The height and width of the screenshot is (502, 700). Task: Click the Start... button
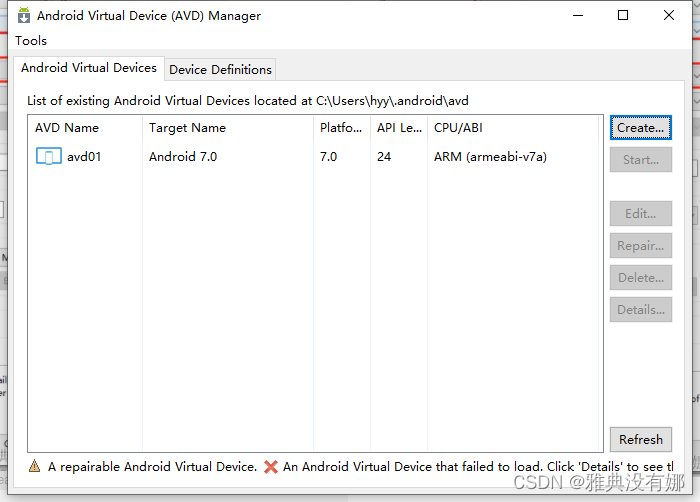(641, 160)
